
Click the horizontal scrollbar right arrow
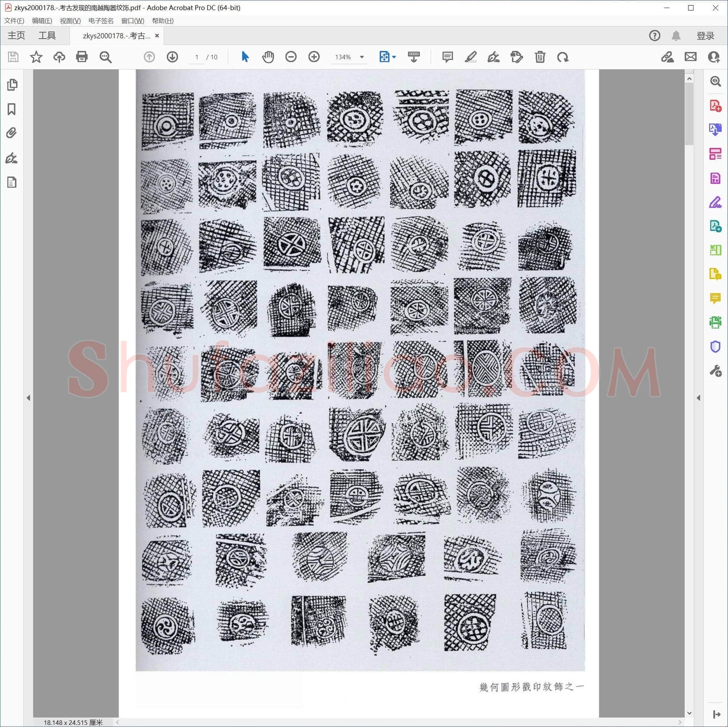coord(680,722)
